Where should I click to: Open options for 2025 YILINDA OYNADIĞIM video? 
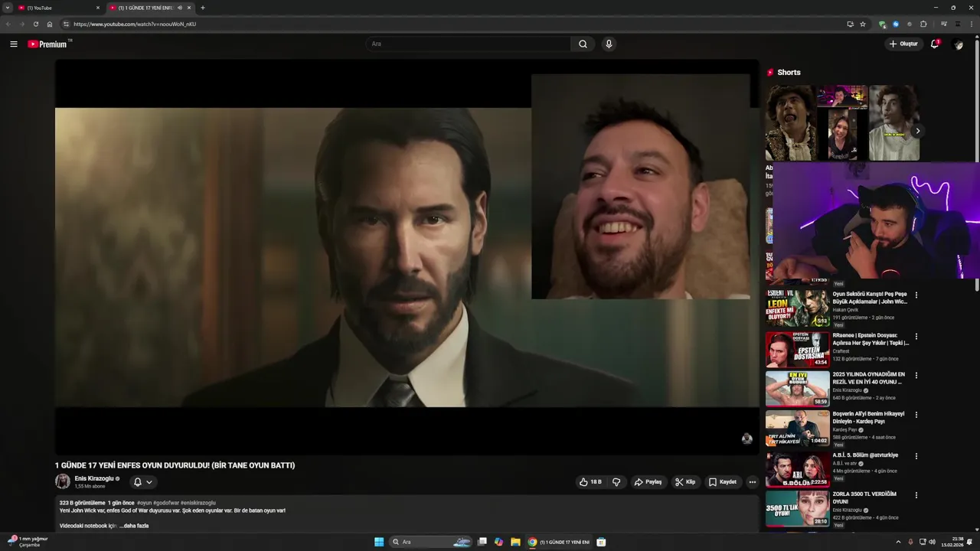click(x=916, y=375)
